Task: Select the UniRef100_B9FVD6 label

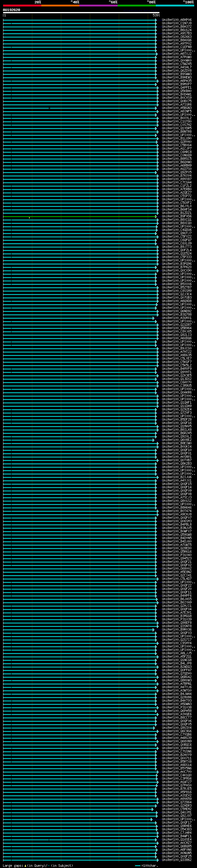Action: point(177,216)
